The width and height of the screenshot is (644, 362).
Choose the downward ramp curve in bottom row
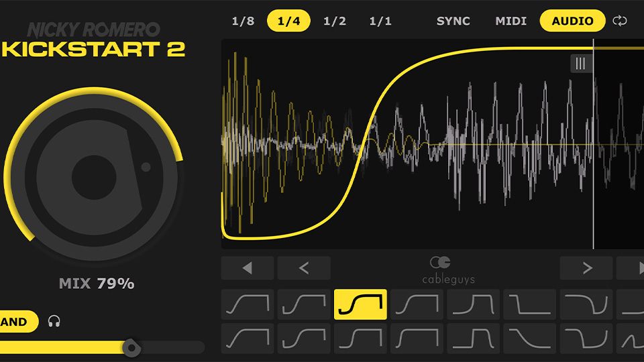click(529, 339)
